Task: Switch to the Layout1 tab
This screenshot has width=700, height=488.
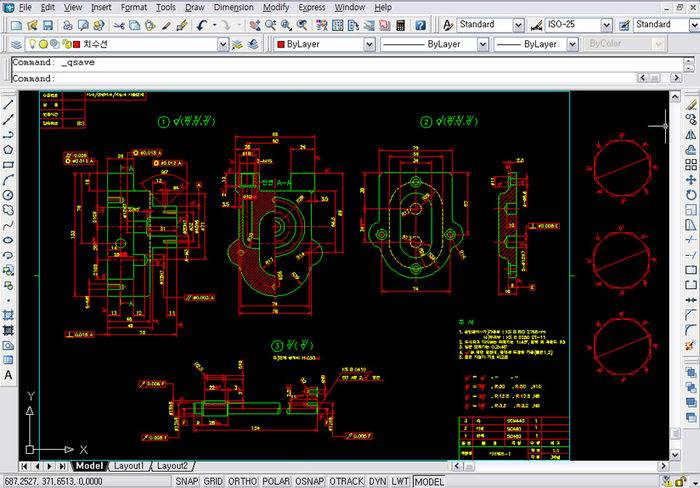Action: 129,466
